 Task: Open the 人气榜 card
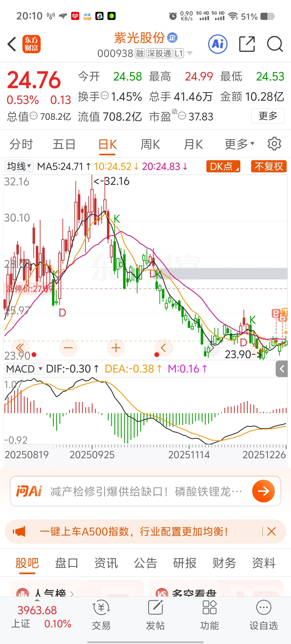pos(77,588)
